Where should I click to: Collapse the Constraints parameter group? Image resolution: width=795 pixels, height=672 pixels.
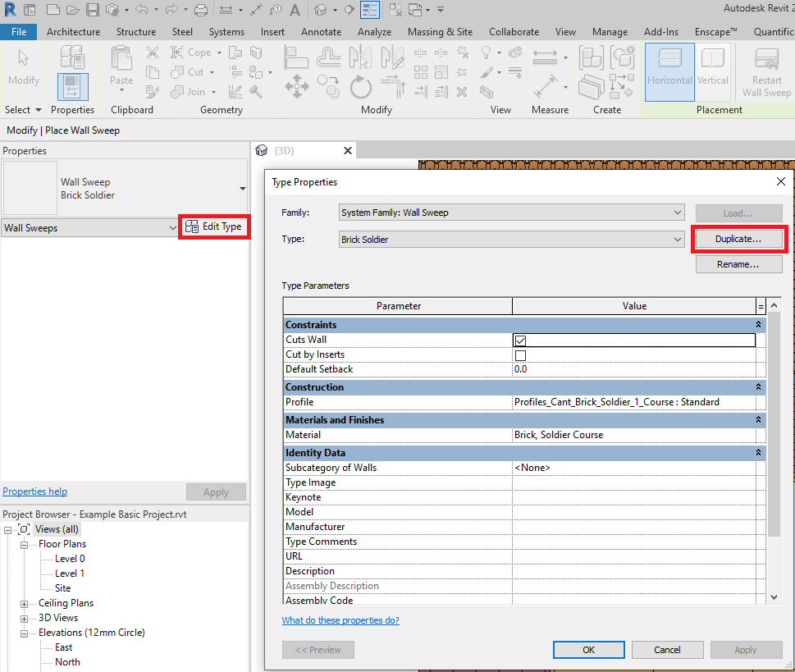point(759,325)
